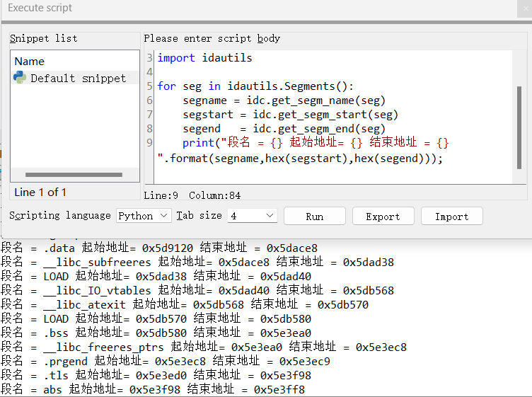Expand the Tab size dropdown
The height and width of the screenshot is (397, 532).
point(252,216)
